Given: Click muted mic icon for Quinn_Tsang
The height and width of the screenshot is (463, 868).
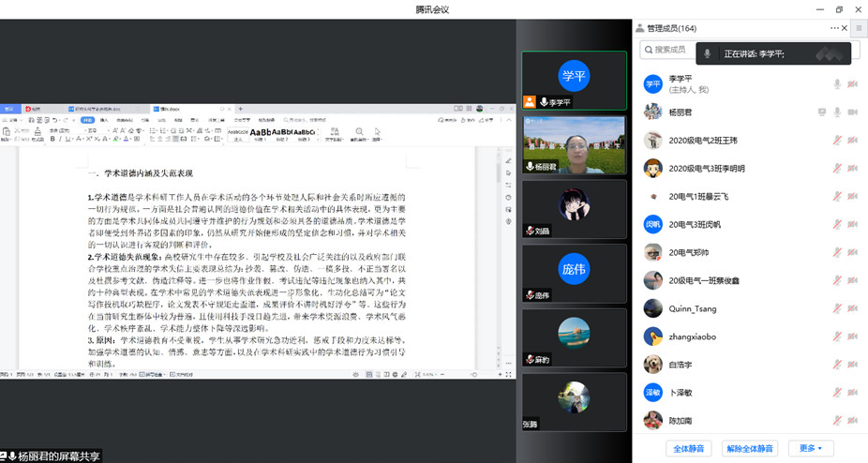Looking at the screenshot, I should click(x=837, y=308).
